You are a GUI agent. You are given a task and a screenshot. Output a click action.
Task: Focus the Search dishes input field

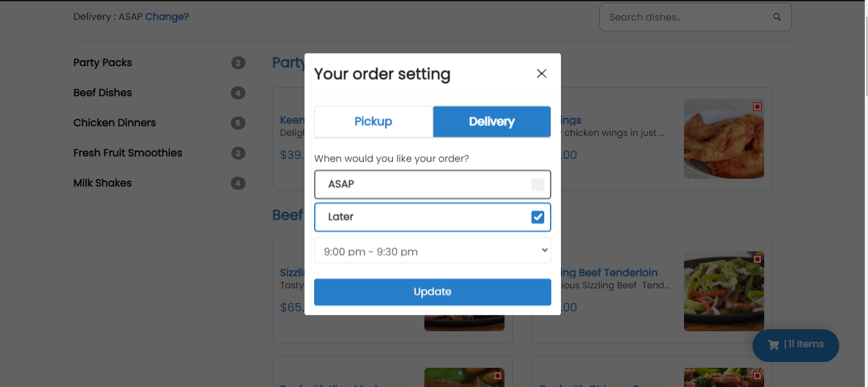tap(686, 17)
